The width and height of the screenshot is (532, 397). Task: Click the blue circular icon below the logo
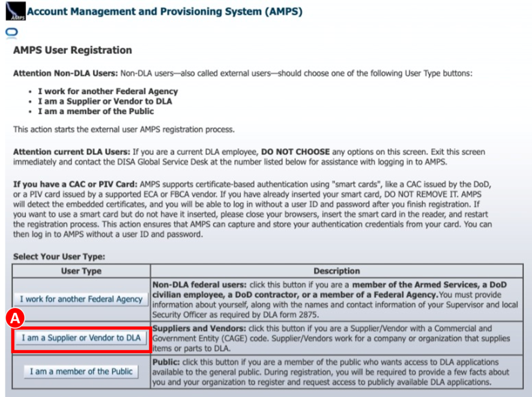(x=10, y=33)
